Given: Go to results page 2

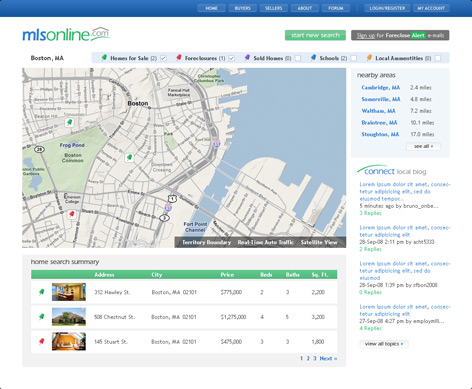Looking at the screenshot, I should [308, 358].
